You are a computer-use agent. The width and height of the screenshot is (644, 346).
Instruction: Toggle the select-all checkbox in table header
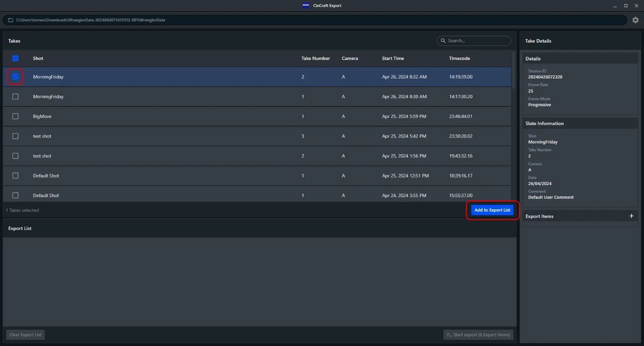click(15, 58)
